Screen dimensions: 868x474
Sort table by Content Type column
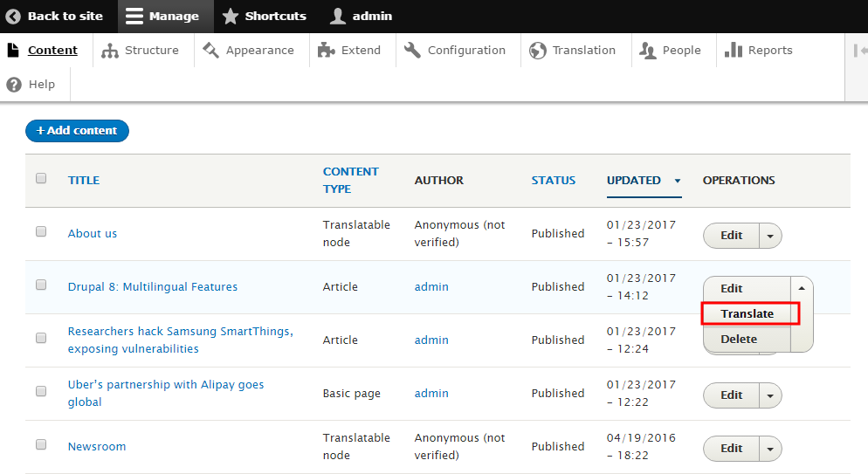350,181
